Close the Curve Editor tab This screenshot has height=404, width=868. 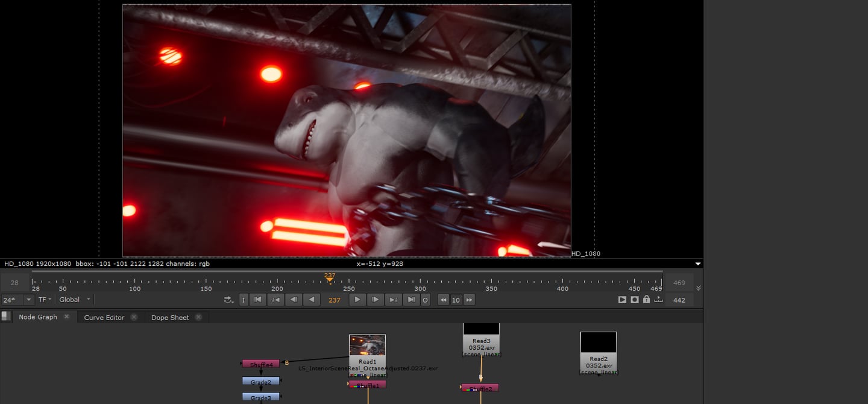(134, 317)
